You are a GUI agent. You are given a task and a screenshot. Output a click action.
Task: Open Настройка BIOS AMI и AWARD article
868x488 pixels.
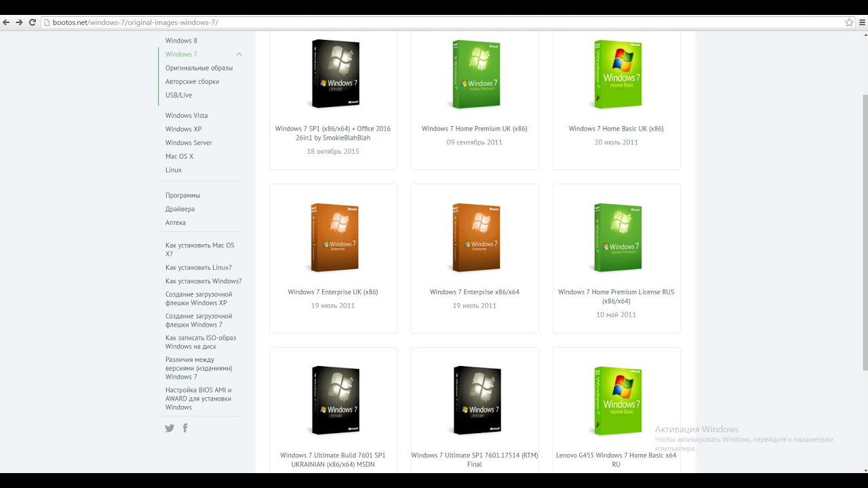(199, 399)
